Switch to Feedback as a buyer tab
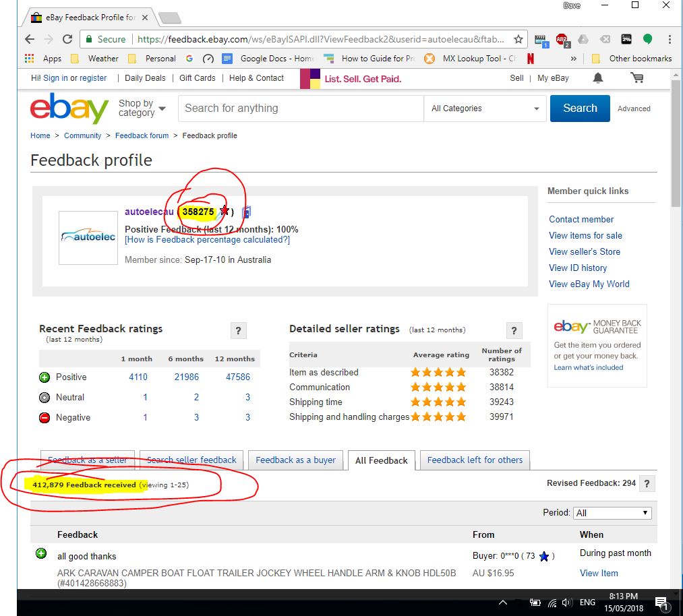The height and width of the screenshot is (616, 683). 295,460
